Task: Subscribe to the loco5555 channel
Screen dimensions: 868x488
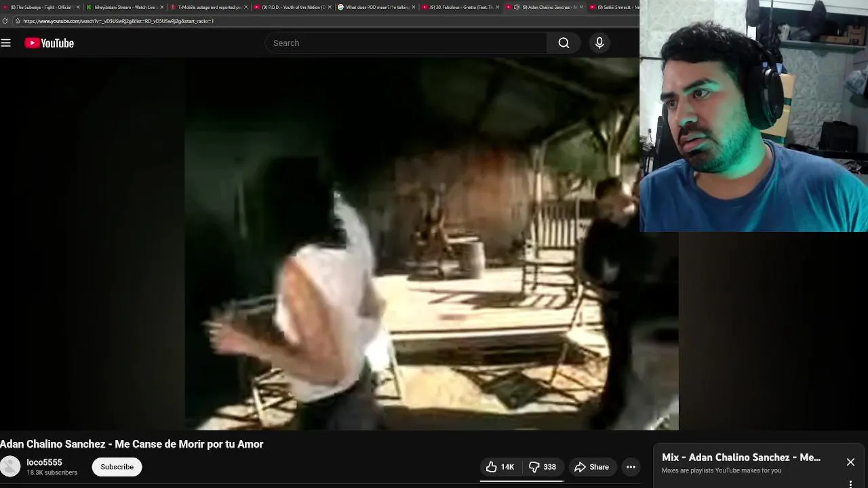Action: pyautogui.click(x=117, y=467)
